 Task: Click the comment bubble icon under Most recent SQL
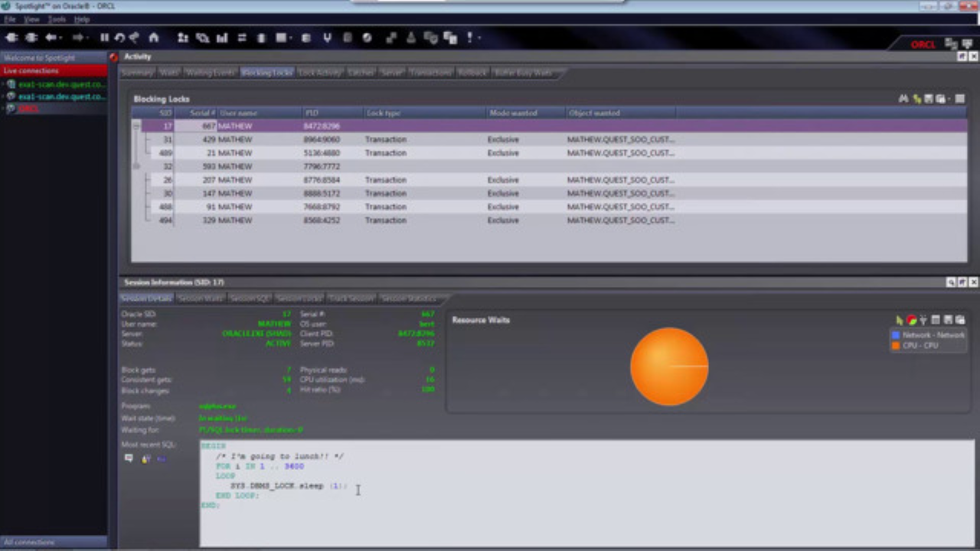(129, 458)
